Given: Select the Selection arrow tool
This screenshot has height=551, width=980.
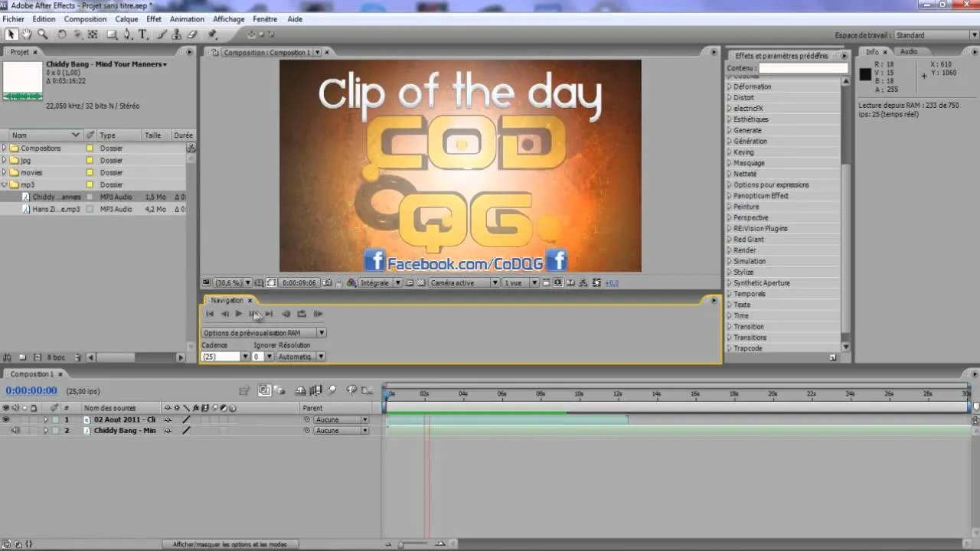Looking at the screenshot, I should 11,34.
